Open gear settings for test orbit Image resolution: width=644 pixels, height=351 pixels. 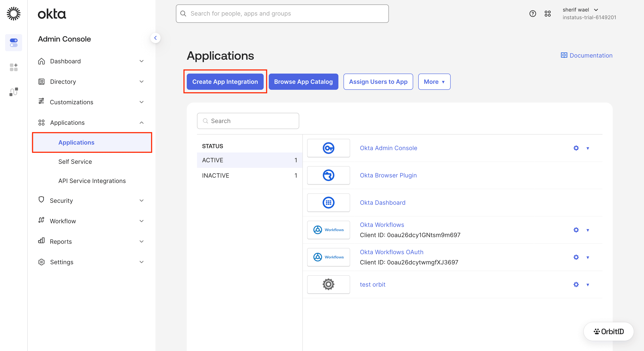576,284
